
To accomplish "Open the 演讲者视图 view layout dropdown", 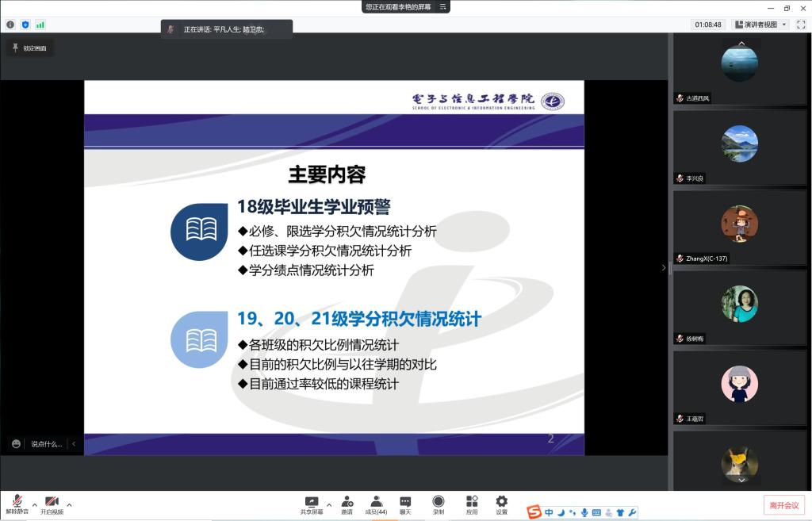I will click(760, 25).
